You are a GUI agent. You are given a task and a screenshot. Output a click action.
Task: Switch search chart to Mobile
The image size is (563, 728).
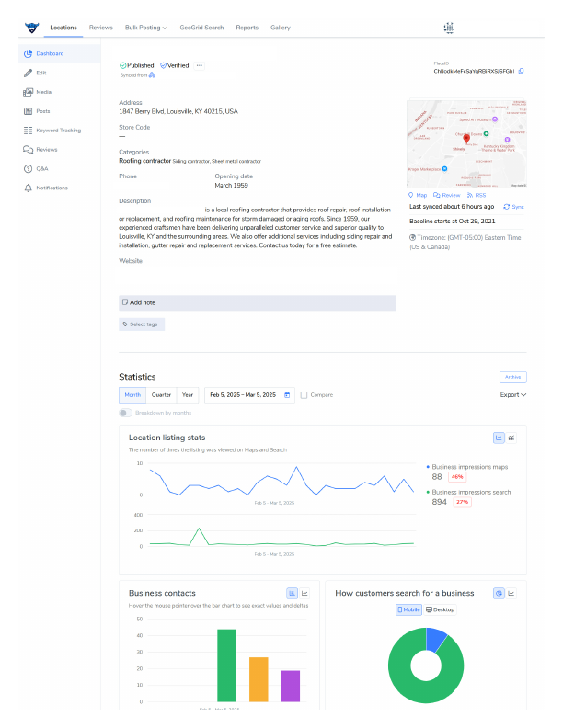point(408,609)
